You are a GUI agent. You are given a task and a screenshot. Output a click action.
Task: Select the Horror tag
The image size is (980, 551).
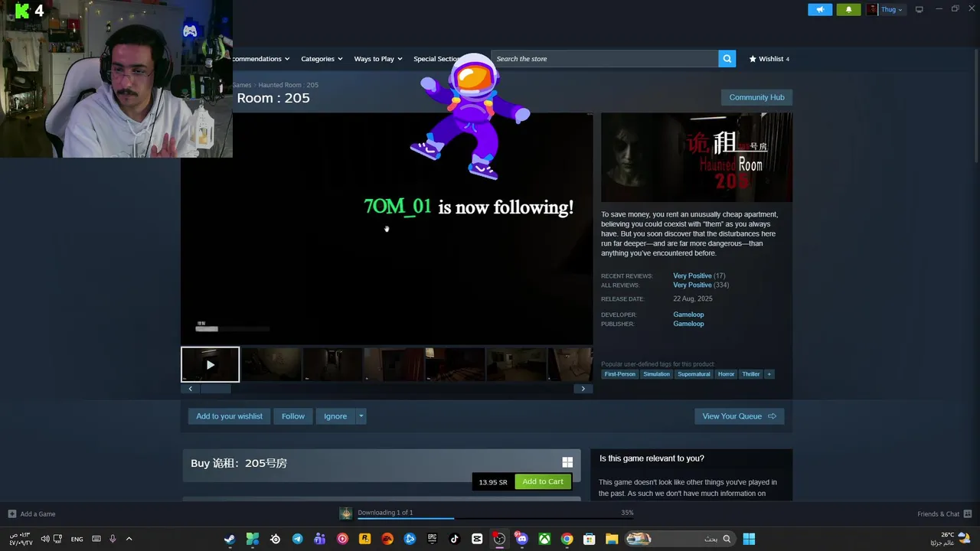click(726, 374)
